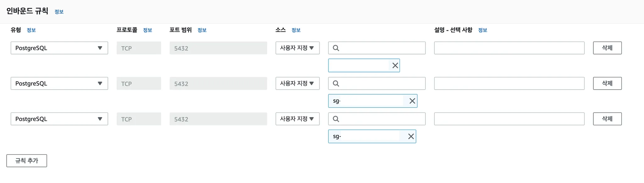Image resolution: width=644 pixels, height=183 pixels.
Task: Open the first rule's PostgreSQL type dropdown
Action: point(59,48)
